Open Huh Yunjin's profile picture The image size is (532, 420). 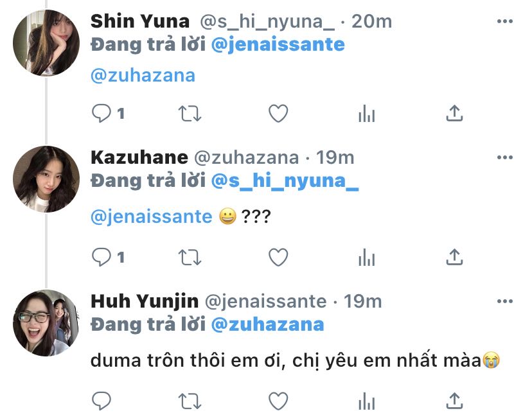coord(46,323)
